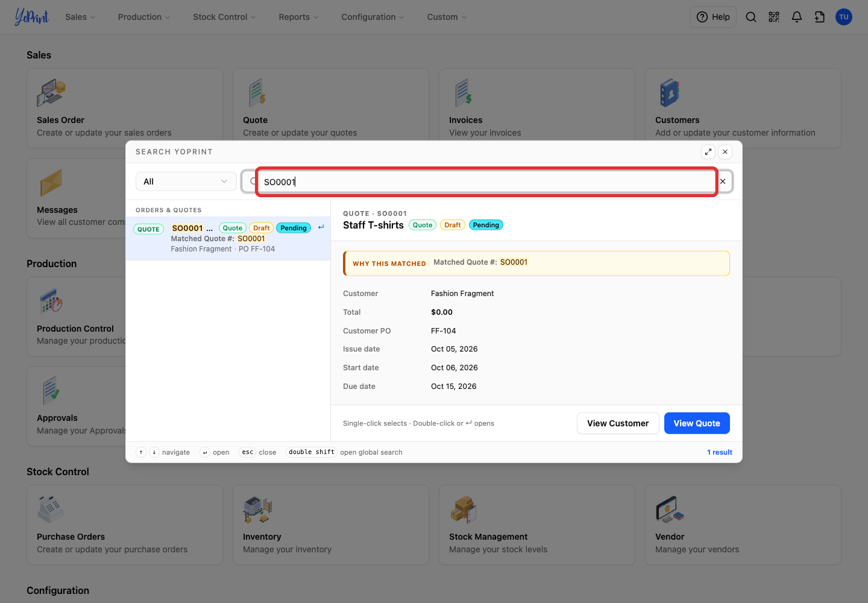
Task: Click the Oct 15, 2026 due date
Action: (454, 387)
